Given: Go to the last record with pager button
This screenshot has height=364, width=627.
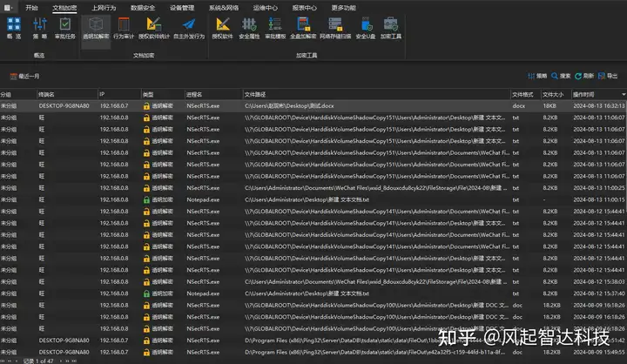Looking at the screenshot, I should (x=74, y=361).
